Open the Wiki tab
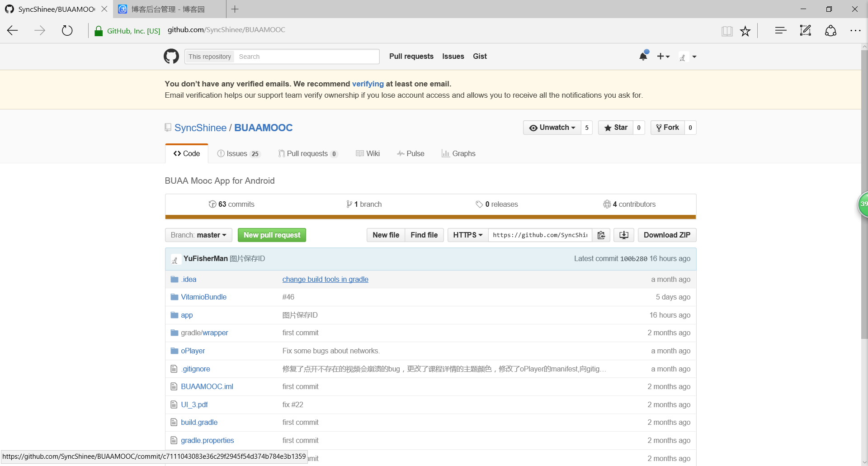 tap(368, 154)
